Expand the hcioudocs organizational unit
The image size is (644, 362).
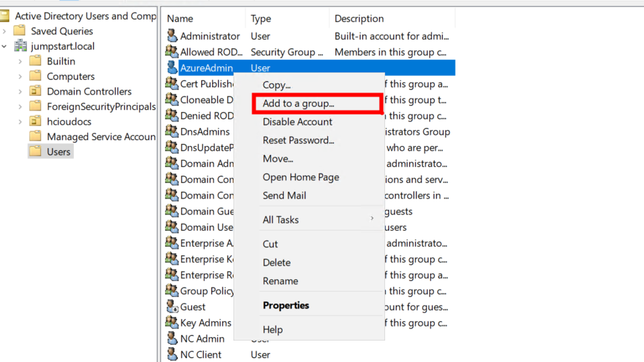pyautogui.click(x=20, y=121)
